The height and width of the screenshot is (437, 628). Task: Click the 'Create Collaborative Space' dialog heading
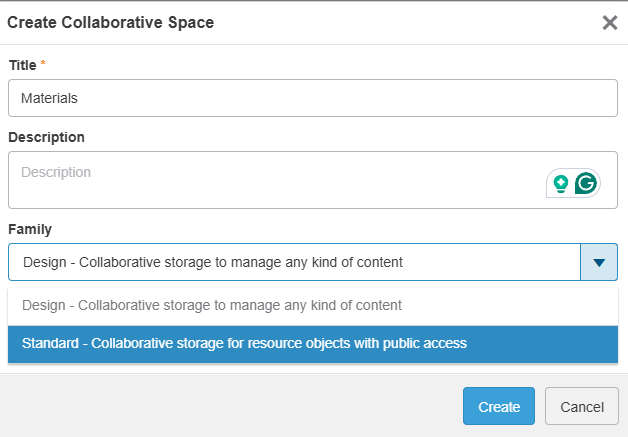[x=110, y=22]
